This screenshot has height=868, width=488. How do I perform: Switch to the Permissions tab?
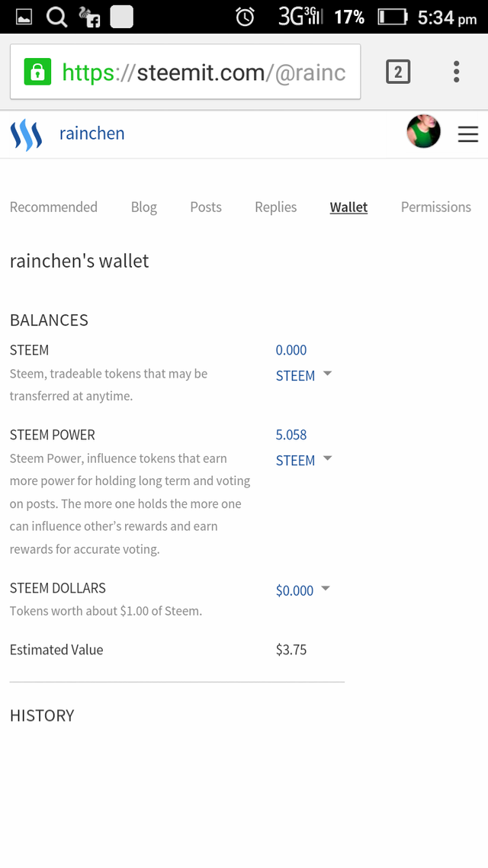pos(435,207)
